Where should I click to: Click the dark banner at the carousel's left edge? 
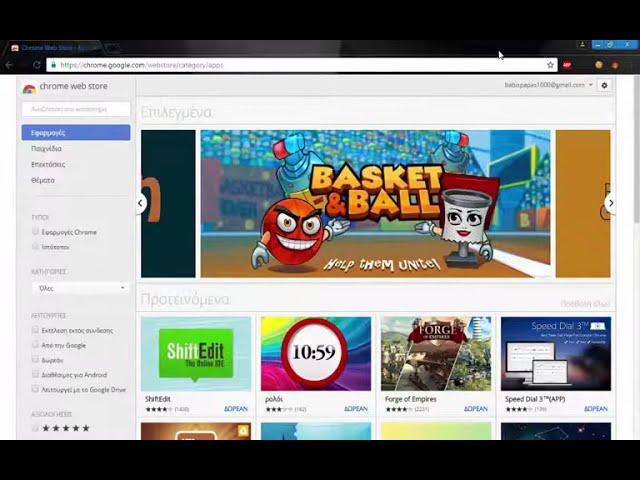[168, 204]
